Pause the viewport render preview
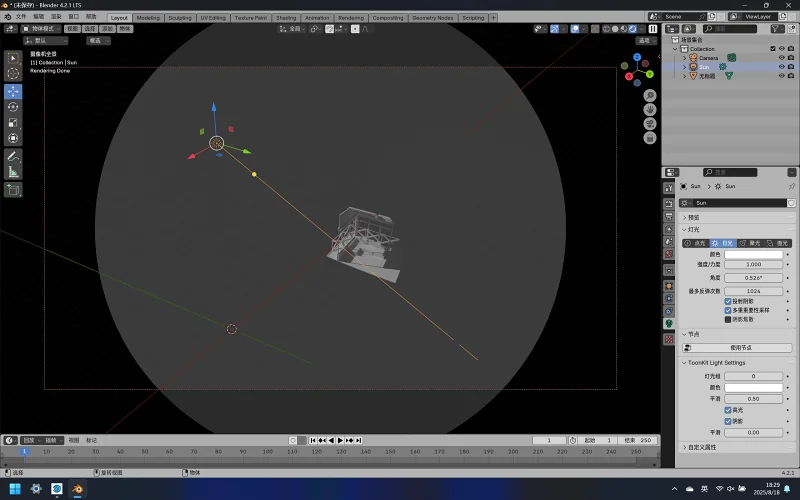 653,29
